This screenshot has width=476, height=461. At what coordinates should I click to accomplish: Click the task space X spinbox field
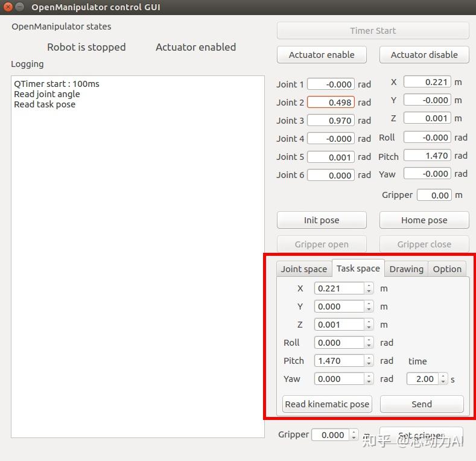pyautogui.click(x=339, y=288)
